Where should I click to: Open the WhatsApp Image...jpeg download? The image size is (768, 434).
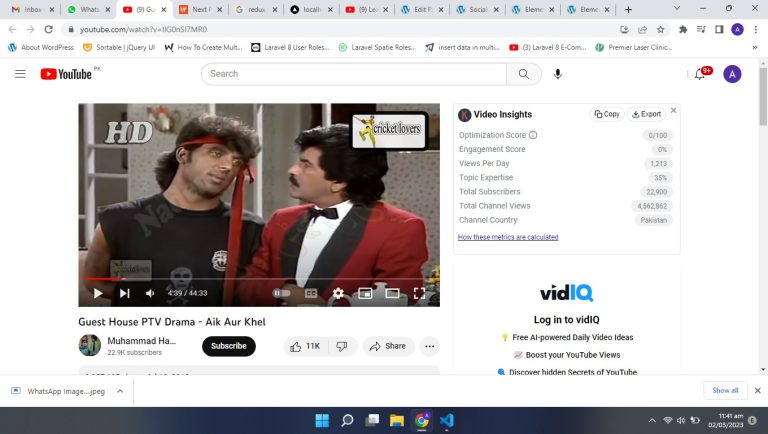click(x=59, y=391)
